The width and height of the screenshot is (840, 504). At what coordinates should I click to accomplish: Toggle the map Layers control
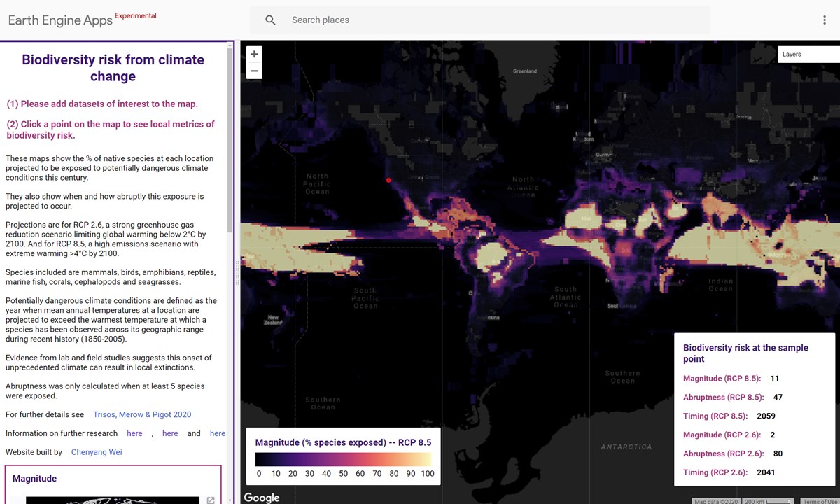point(792,54)
